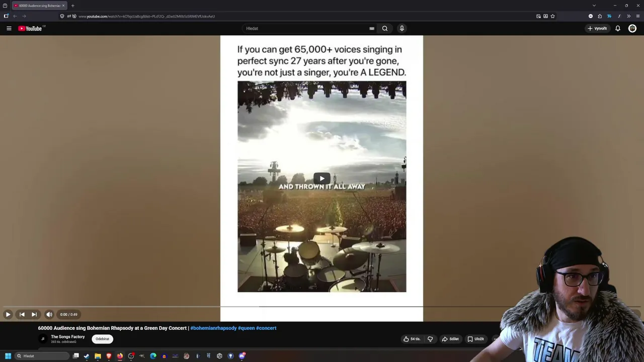Image resolution: width=644 pixels, height=362 pixels.
Task: Switch to Firefox in the taskbar
Action: click(x=120, y=356)
